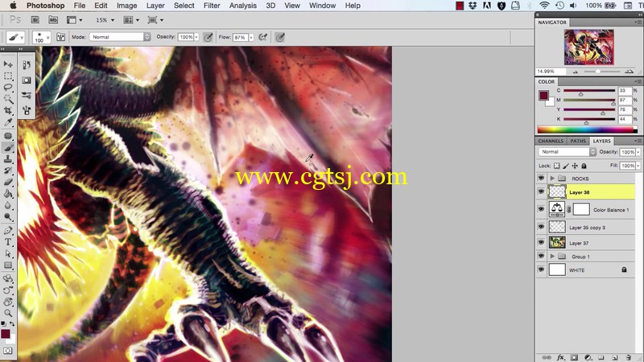Select the Lasso tool

(8, 88)
